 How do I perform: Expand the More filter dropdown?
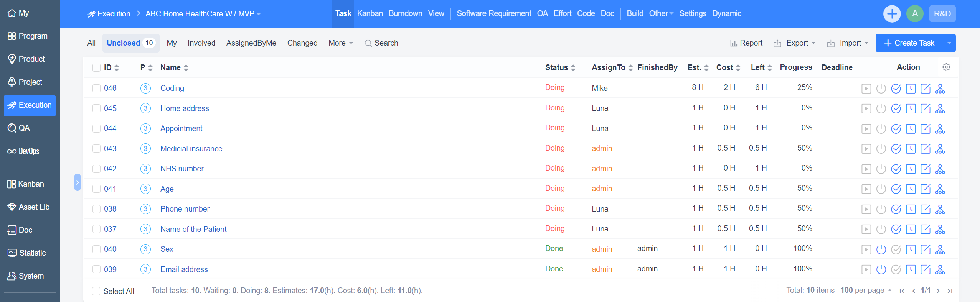click(340, 43)
